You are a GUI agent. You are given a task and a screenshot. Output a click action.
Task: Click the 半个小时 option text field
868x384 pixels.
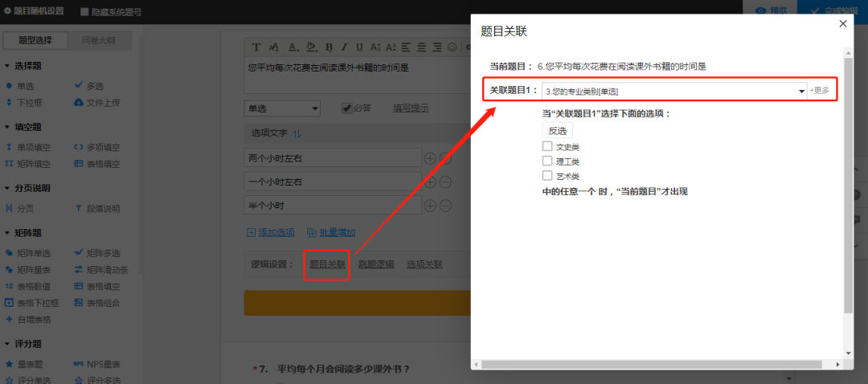[334, 206]
